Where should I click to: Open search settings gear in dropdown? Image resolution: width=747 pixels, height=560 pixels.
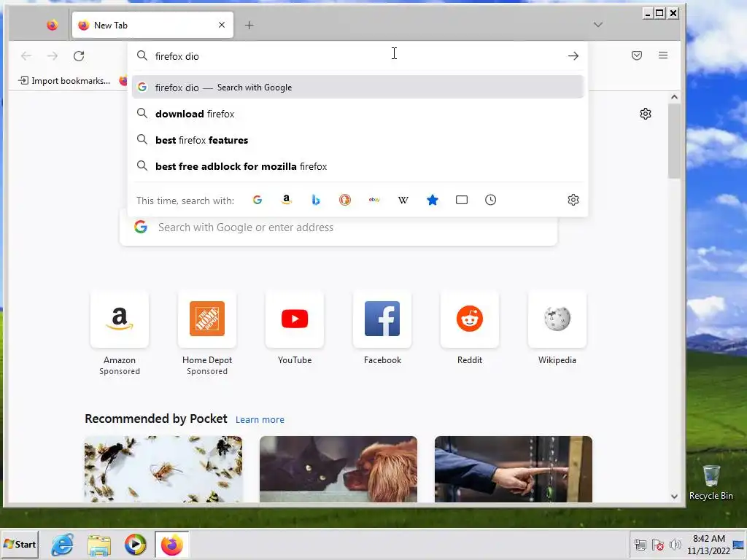(573, 200)
